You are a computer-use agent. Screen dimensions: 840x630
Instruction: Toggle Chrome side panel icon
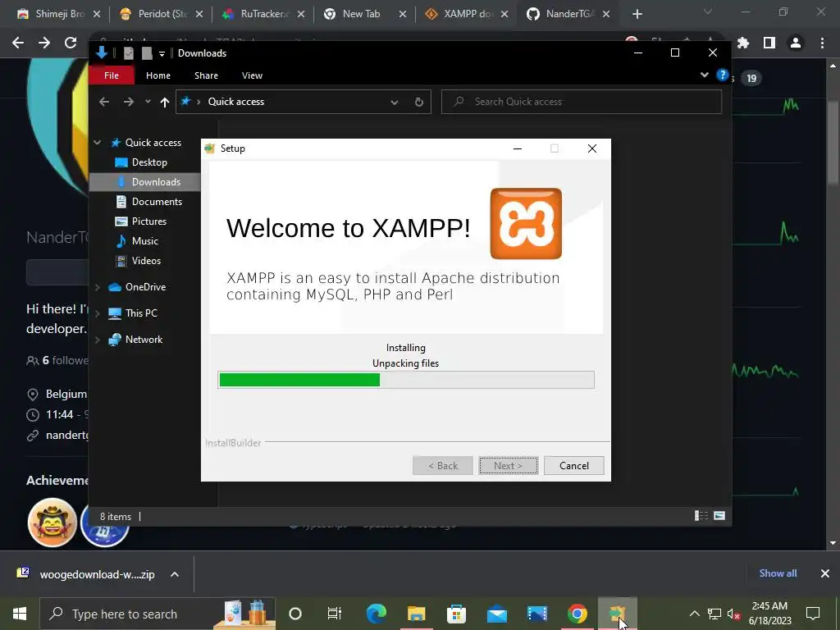pos(769,43)
